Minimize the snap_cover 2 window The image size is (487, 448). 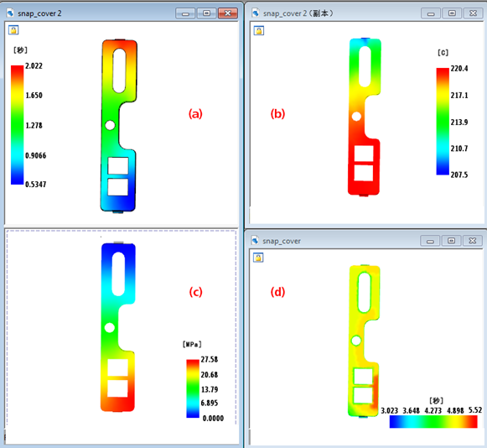(x=185, y=13)
